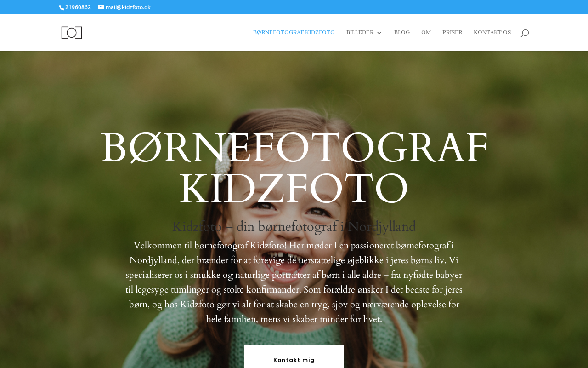The image size is (588, 368).
Task: Navigate to Kontakt os
Action: (492, 33)
